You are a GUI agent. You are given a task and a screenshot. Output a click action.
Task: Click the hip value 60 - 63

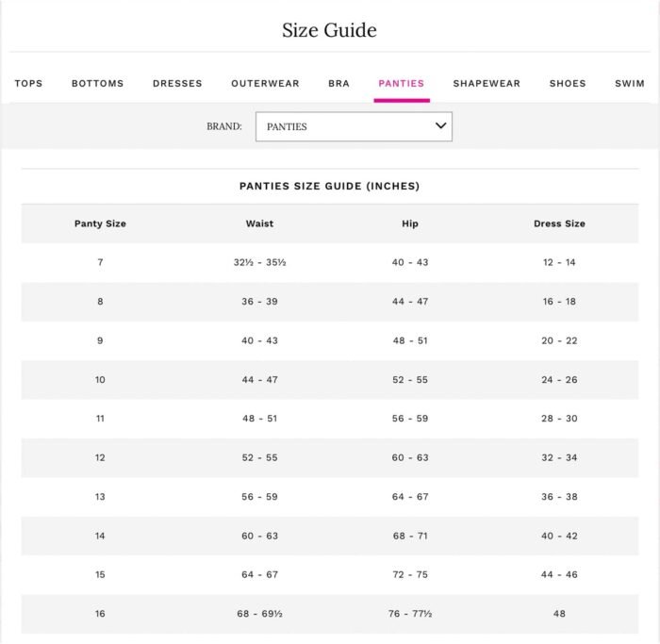tap(410, 457)
